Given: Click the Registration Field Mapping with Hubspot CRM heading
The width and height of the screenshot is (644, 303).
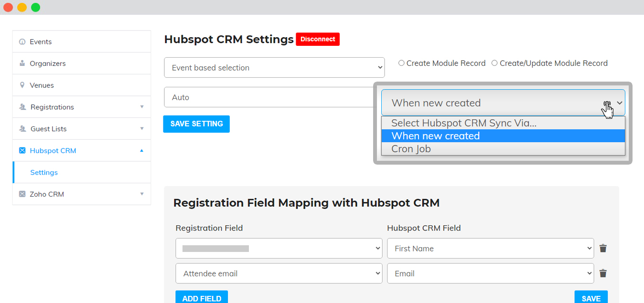Looking at the screenshot, I should pos(306,203).
